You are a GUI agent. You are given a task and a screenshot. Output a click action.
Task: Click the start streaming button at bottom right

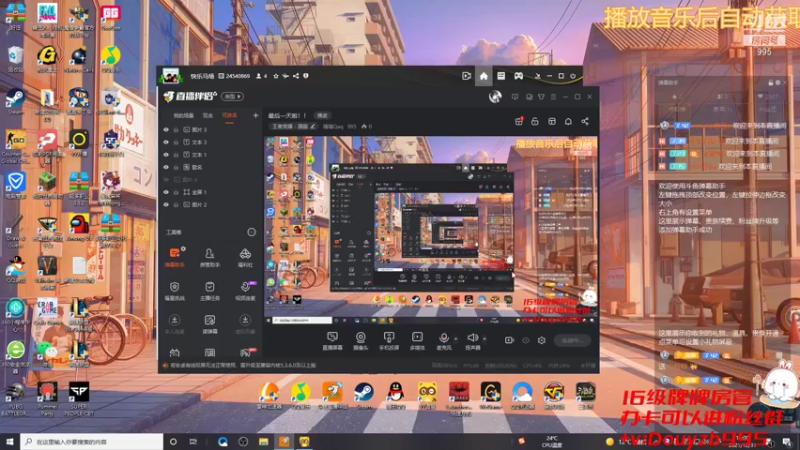pyautogui.click(x=572, y=340)
